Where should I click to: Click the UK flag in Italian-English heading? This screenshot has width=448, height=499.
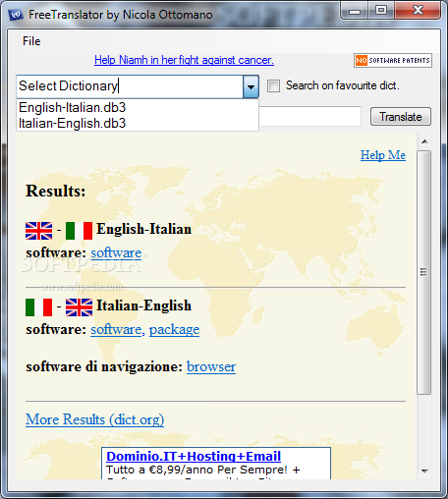click(x=79, y=307)
